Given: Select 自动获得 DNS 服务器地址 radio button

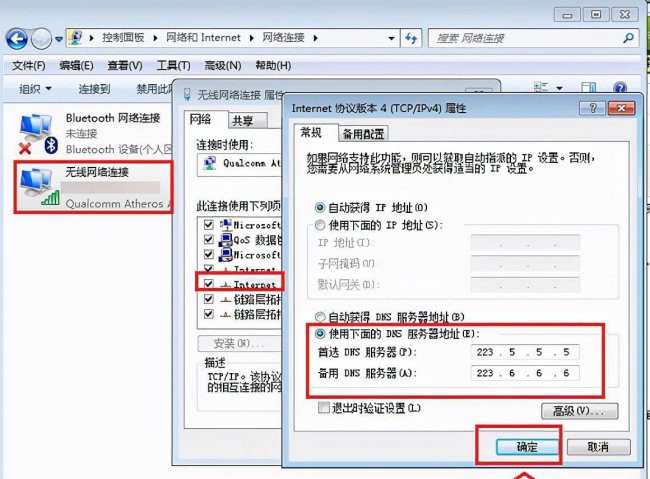Looking at the screenshot, I should pyautogui.click(x=320, y=317).
